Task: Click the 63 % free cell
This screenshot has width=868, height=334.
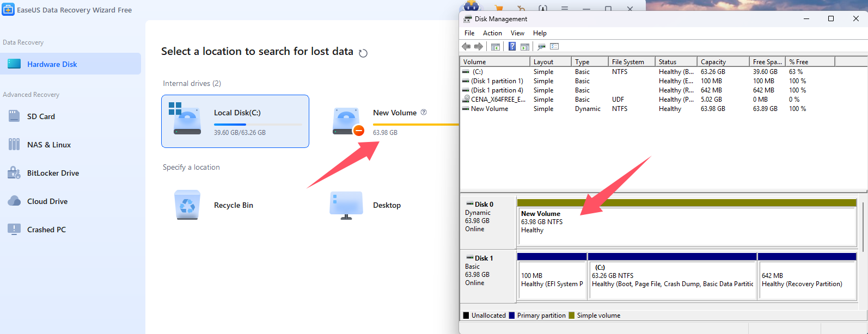Action: tap(796, 71)
